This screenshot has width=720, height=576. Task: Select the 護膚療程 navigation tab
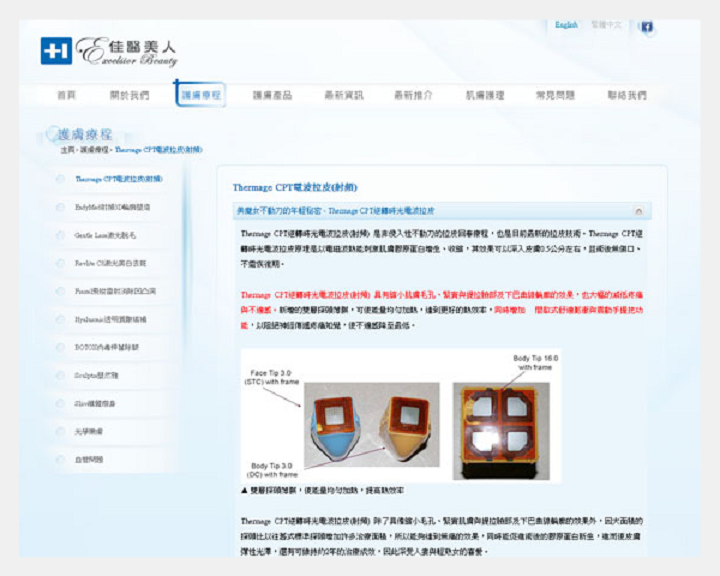click(201, 95)
